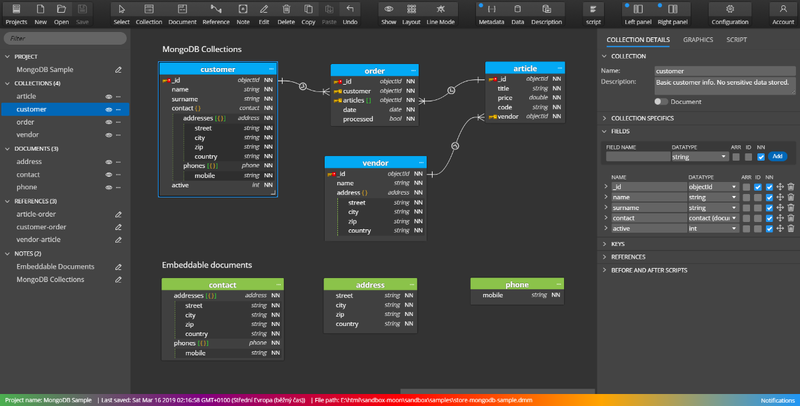Toggle visibility eye for article collection

point(107,96)
